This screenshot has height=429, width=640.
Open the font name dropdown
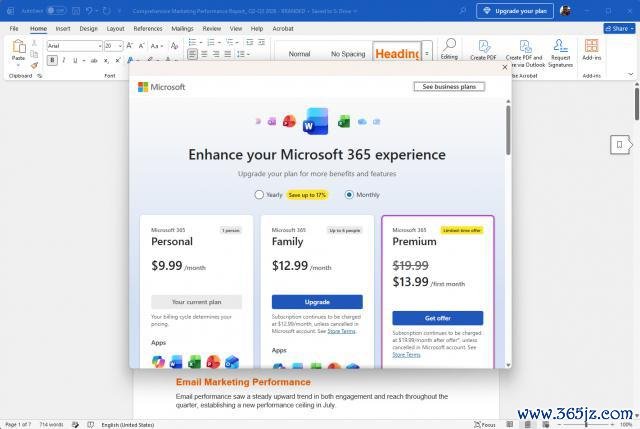[x=100, y=46]
